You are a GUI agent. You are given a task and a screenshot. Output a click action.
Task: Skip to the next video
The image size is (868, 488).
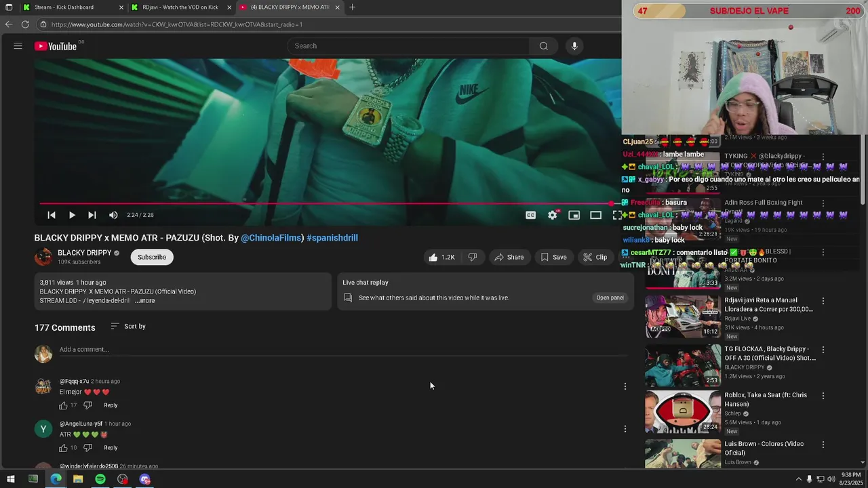[92, 215]
